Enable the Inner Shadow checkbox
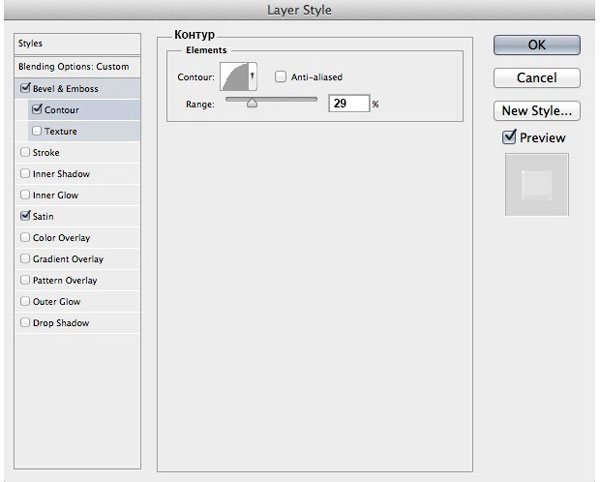The width and height of the screenshot is (600, 482). pos(25,174)
